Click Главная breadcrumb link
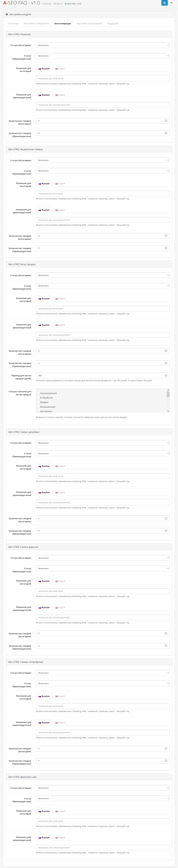This screenshot has width=178, height=868. point(46,4)
